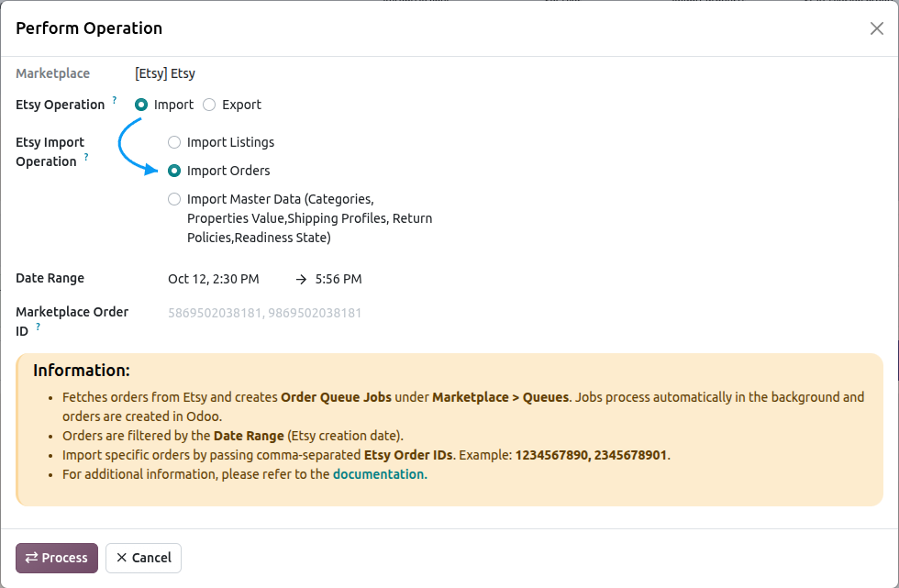Image resolution: width=899 pixels, height=588 pixels.
Task: Choose Import Orders operation
Action: [174, 171]
